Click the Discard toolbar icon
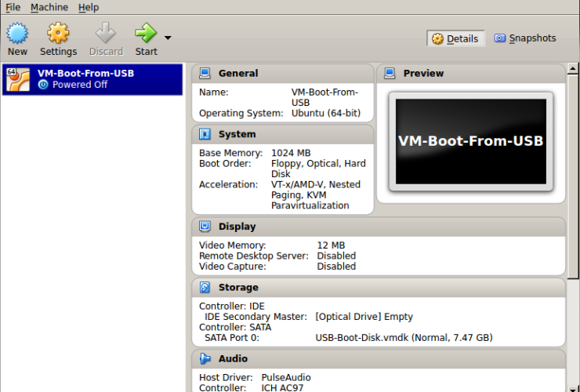 [106, 33]
